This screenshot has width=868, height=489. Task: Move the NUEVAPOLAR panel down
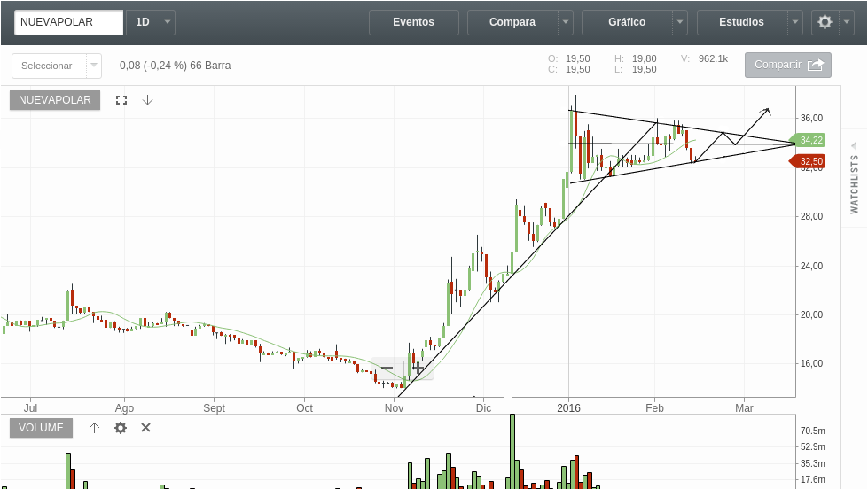click(x=147, y=100)
